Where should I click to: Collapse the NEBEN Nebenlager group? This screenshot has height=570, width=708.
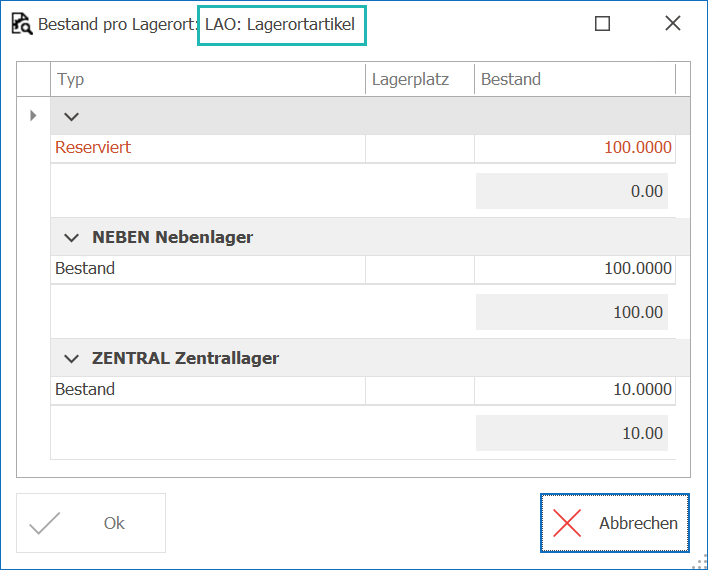pos(72,237)
